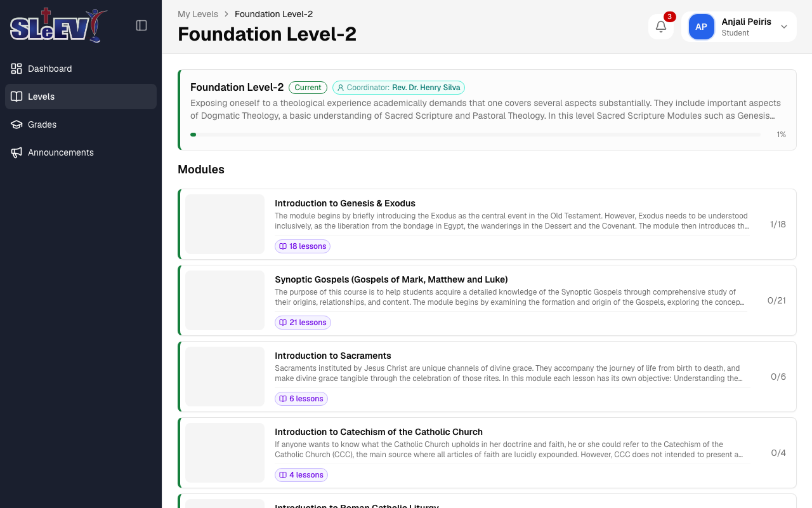The image size is (812, 508).
Task: Click the SLeEV logo
Action: coord(58,25)
